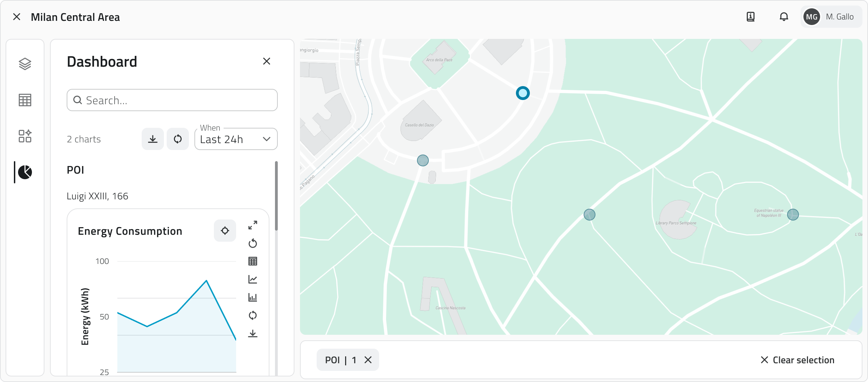Locate Energy Consumption chart on map
Viewport: 868px width, 382px height.
225,231
